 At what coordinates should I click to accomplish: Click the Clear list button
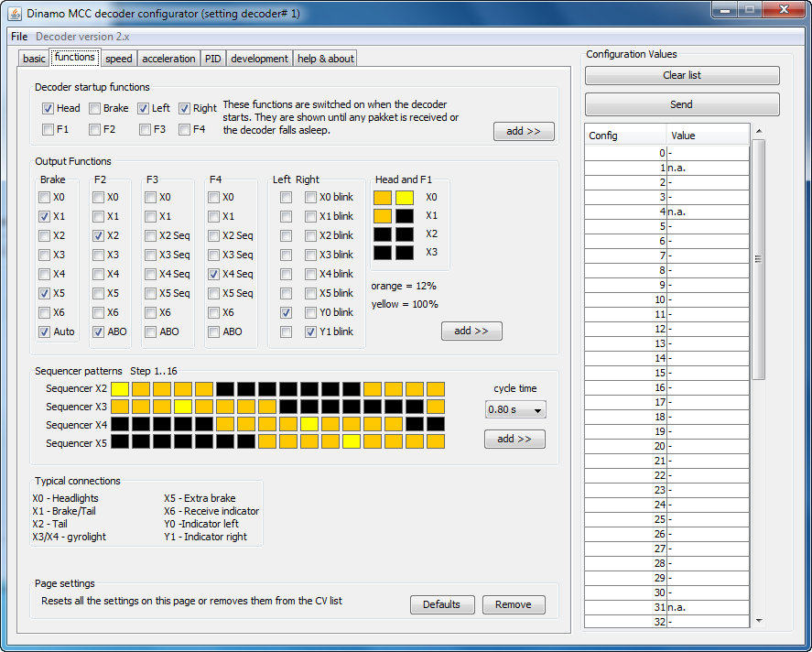(682, 75)
